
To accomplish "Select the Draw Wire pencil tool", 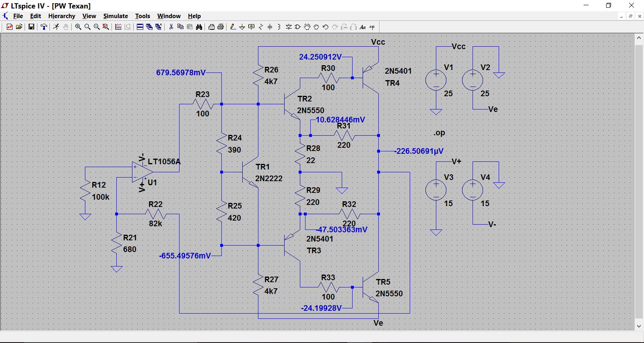I will tap(233, 27).
